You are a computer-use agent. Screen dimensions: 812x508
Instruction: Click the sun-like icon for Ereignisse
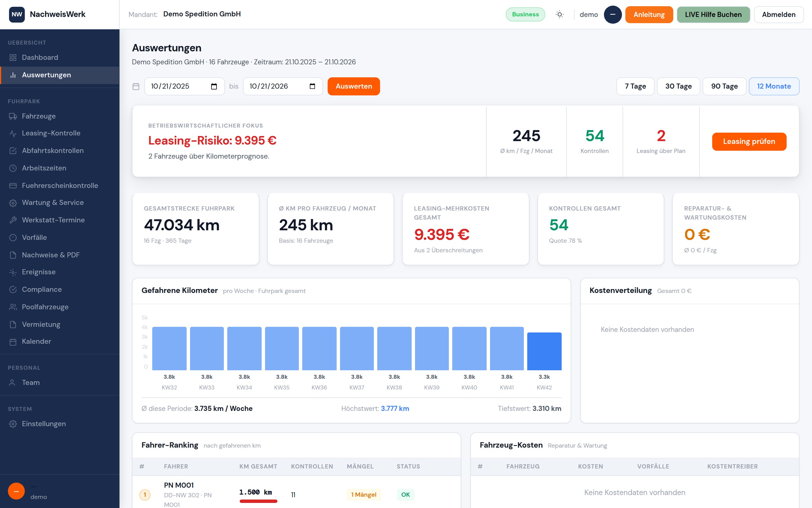point(13,272)
